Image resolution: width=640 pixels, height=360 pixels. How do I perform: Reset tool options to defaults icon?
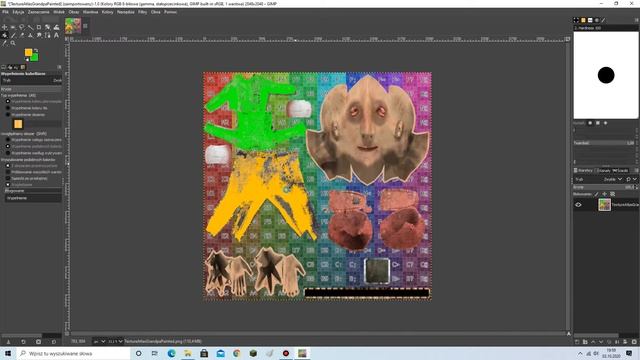(54, 342)
